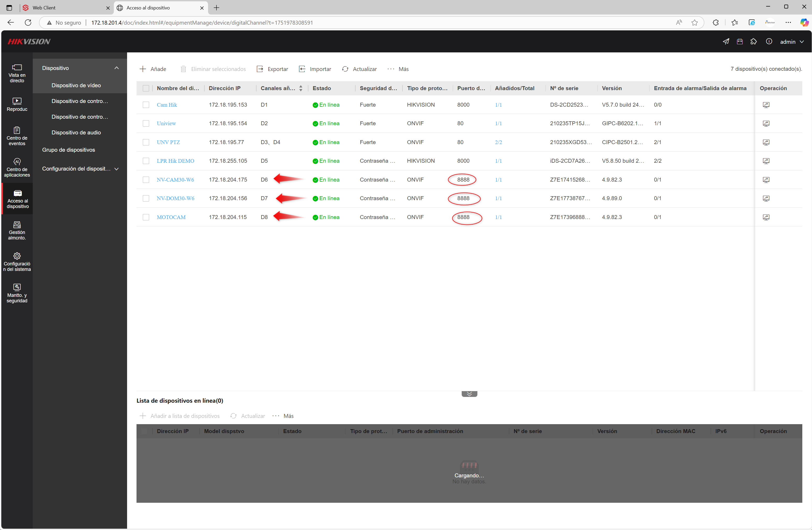
Task: Open Vista en directo sidebar section
Action: coord(17,73)
